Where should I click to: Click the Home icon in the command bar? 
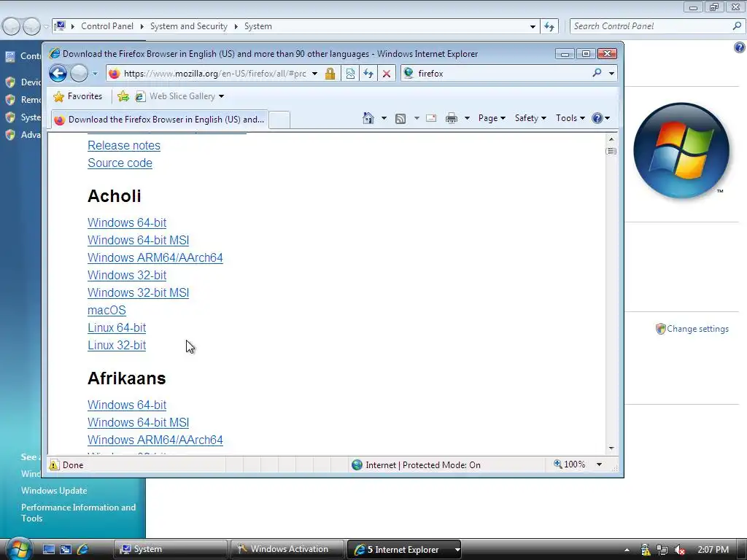pos(368,118)
